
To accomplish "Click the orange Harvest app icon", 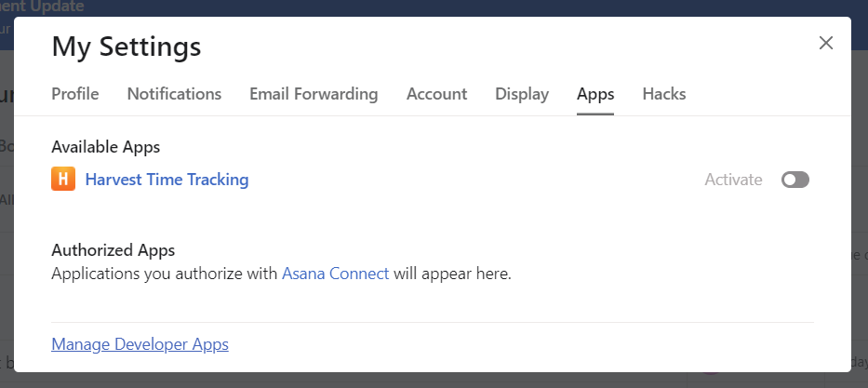I will click(62, 180).
